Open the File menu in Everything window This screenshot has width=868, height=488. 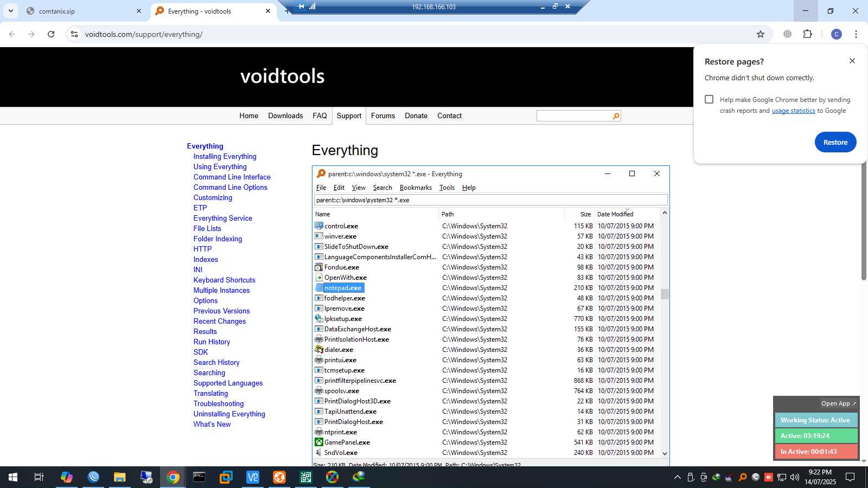click(x=321, y=188)
